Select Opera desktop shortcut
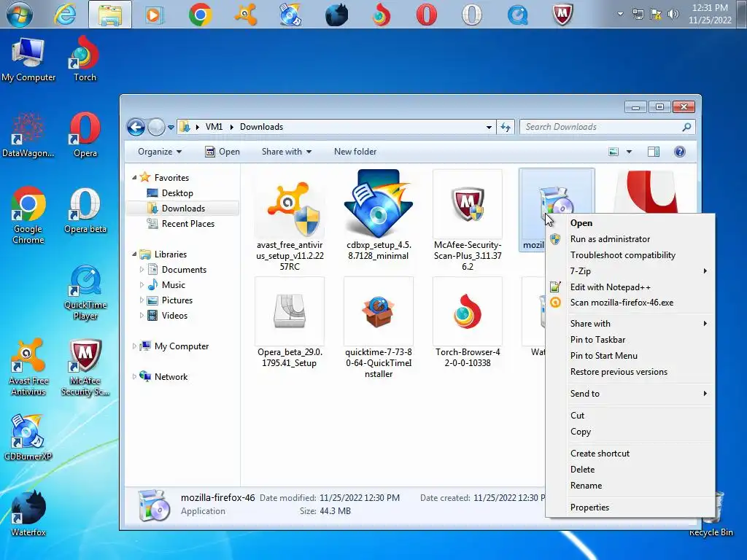The image size is (747, 560). (x=85, y=135)
